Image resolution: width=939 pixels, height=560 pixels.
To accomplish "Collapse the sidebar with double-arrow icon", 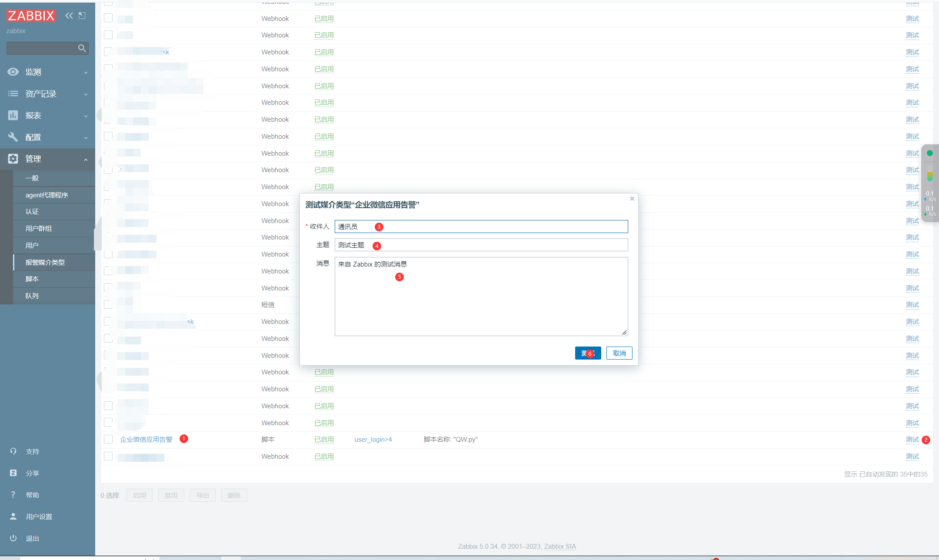I will tap(69, 16).
